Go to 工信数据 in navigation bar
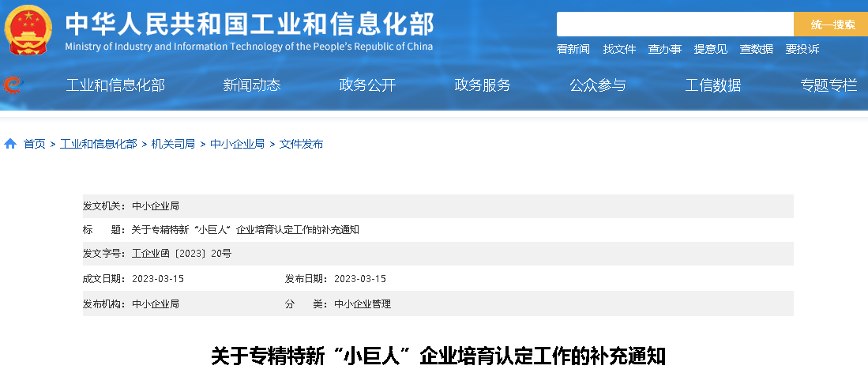 [x=713, y=85]
